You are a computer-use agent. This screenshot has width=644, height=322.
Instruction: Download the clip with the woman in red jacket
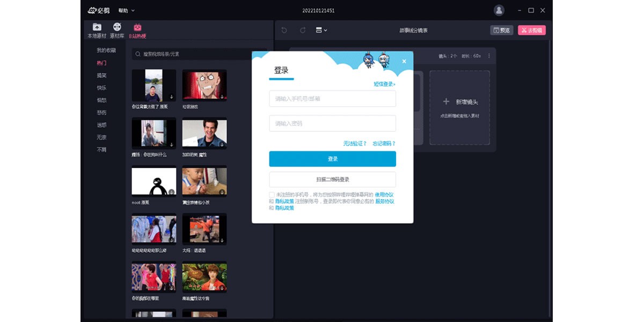coord(171,240)
